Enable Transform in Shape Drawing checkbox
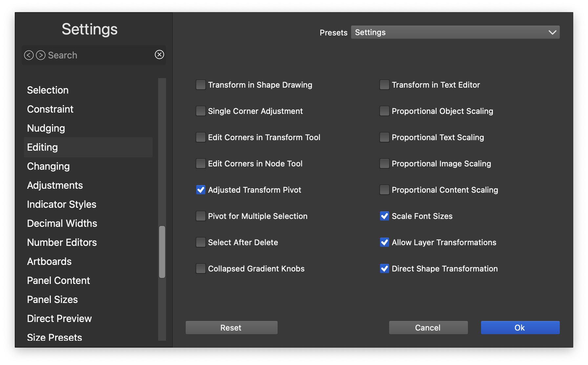The height and width of the screenshot is (365, 588). coord(200,85)
